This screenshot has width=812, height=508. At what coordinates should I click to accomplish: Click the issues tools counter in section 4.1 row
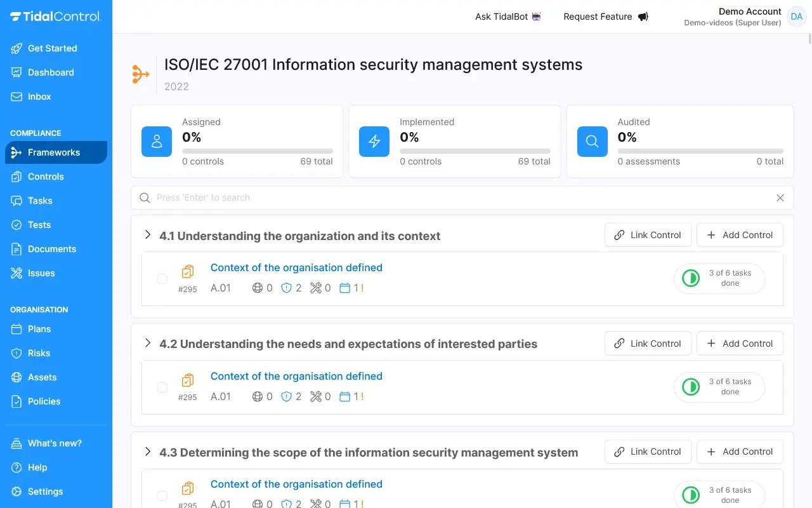point(320,288)
